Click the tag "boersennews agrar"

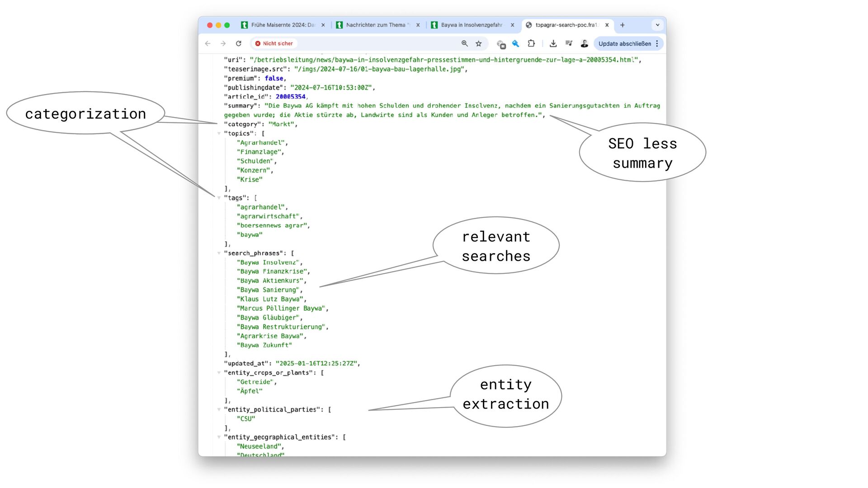tap(272, 225)
